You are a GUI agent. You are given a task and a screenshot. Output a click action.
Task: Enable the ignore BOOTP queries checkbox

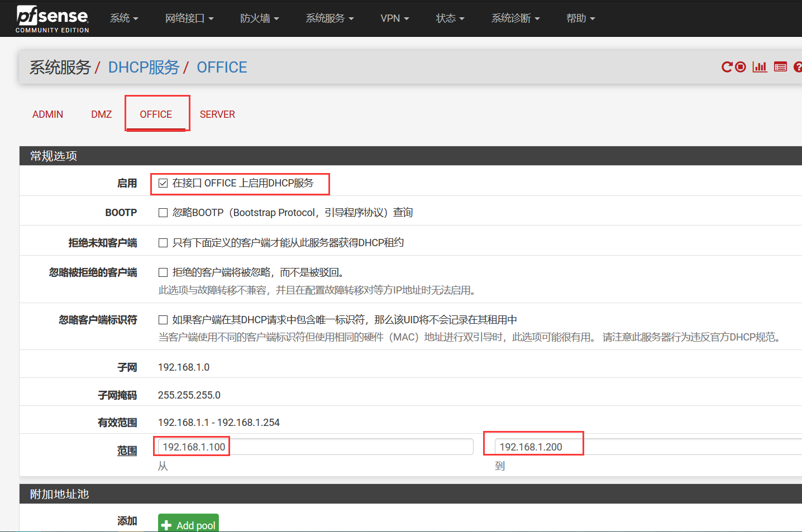click(163, 213)
